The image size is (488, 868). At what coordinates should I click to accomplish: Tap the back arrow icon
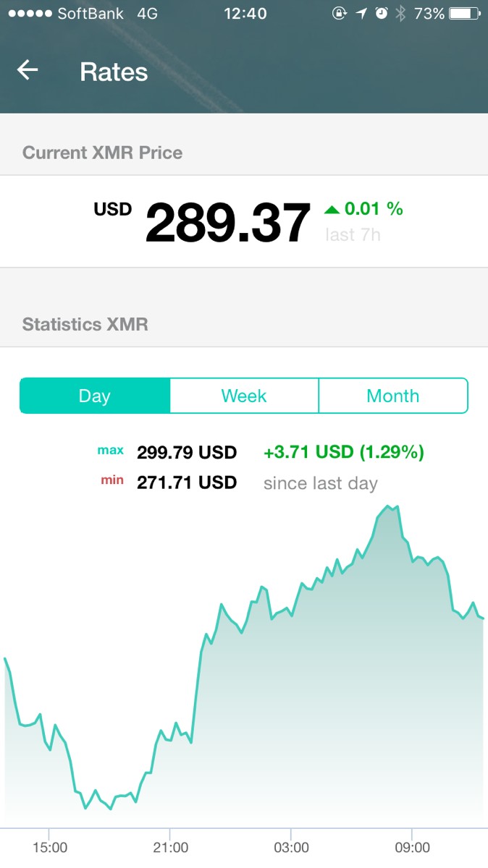[28, 70]
